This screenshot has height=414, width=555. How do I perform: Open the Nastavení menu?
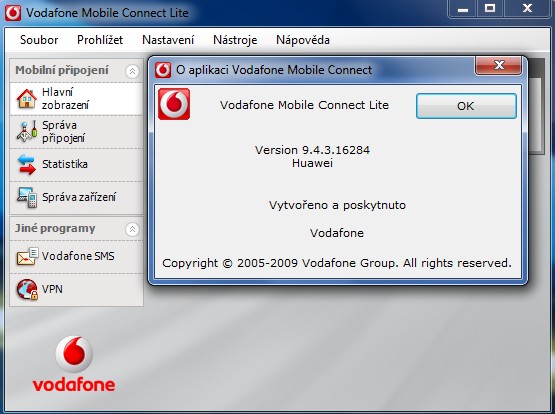click(x=168, y=40)
